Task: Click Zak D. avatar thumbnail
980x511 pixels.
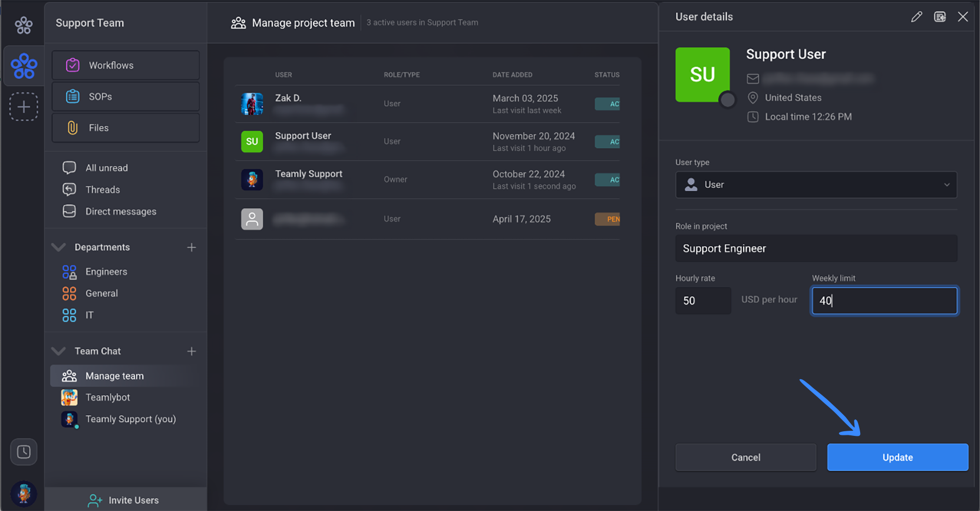Action: 252,104
